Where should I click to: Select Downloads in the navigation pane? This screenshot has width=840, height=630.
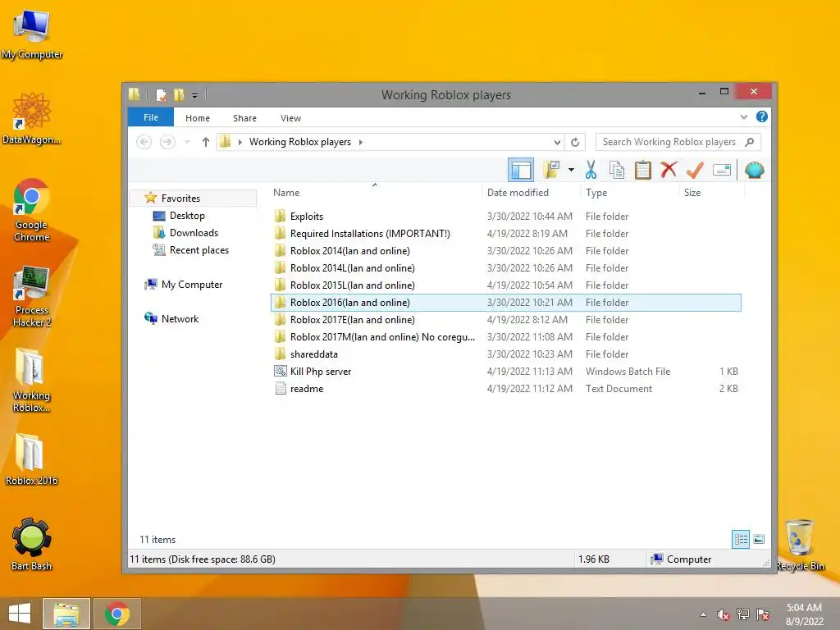coord(194,232)
